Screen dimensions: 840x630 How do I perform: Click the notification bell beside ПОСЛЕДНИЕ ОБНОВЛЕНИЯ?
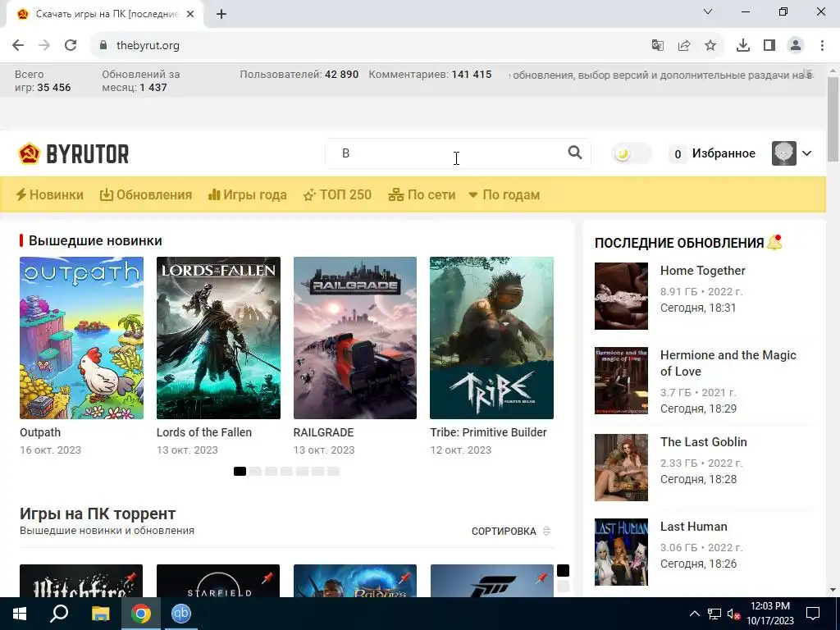coord(774,243)
